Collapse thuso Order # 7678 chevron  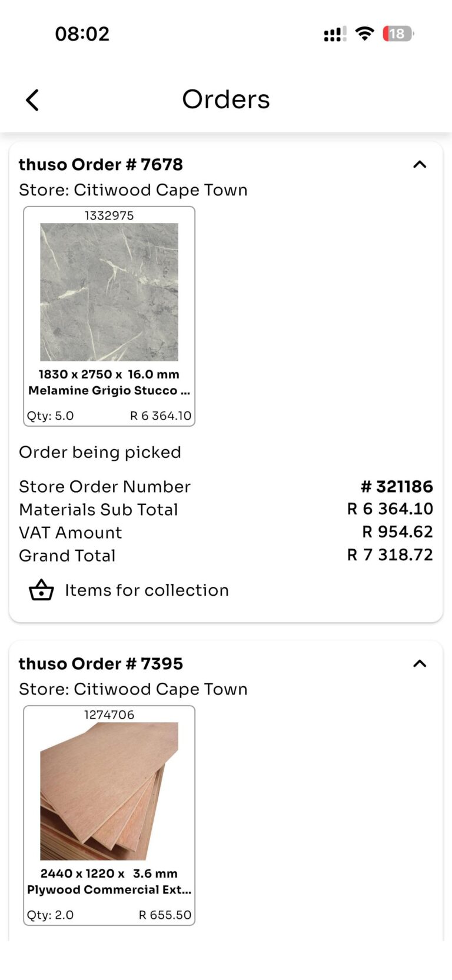click(x=420, y=165)
